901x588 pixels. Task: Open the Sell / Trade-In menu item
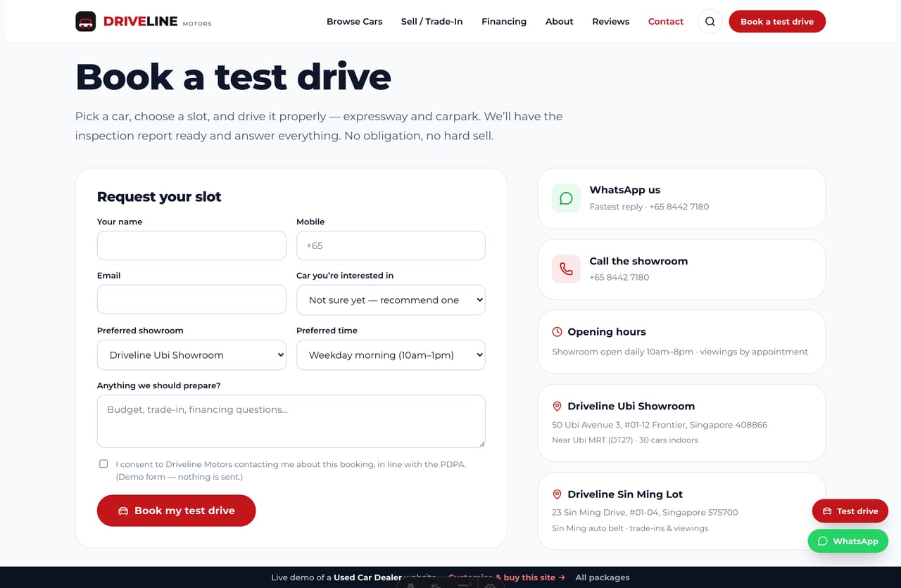(x=432, y=22)
